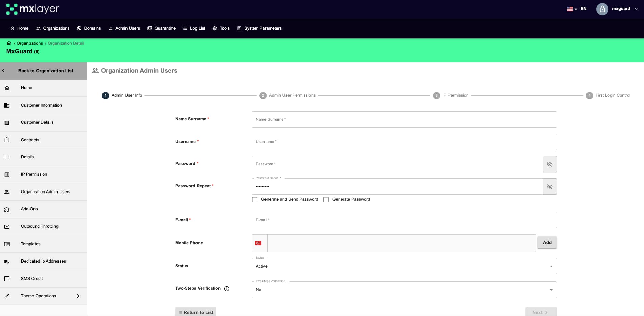Select the IP Permission step 3

[x=451, y=95]
